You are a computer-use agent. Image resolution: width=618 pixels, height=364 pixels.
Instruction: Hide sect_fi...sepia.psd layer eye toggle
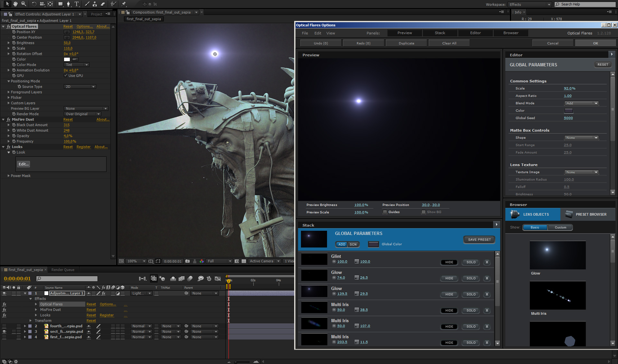point(4,331)
